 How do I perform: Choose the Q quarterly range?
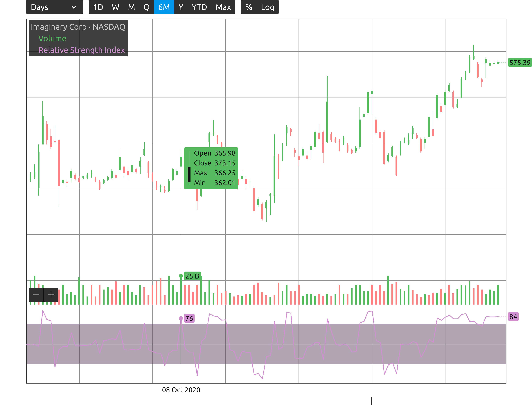coord(147,7)
